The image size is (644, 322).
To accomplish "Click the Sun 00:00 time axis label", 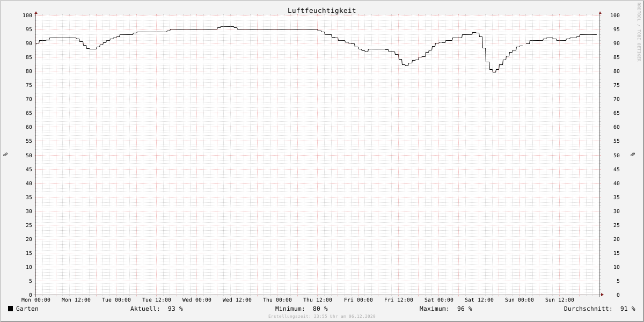I will click(x=519, y=300).
